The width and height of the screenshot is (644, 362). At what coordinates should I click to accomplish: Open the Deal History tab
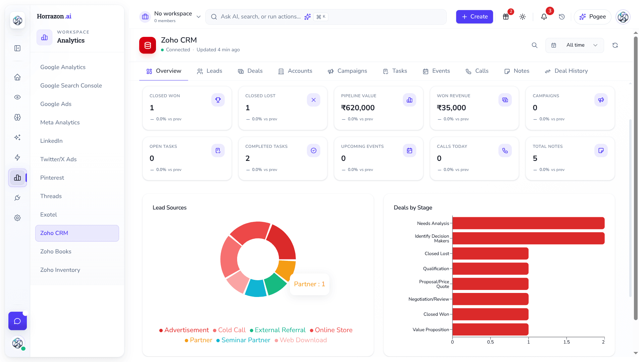(566, 71)
